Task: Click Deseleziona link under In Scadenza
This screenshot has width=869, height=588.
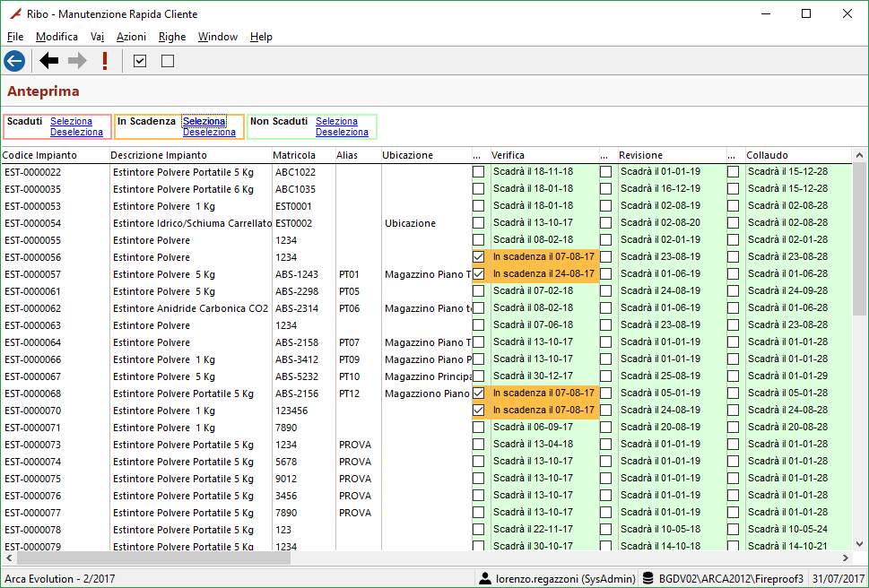Action: click(x=209, y=133)
